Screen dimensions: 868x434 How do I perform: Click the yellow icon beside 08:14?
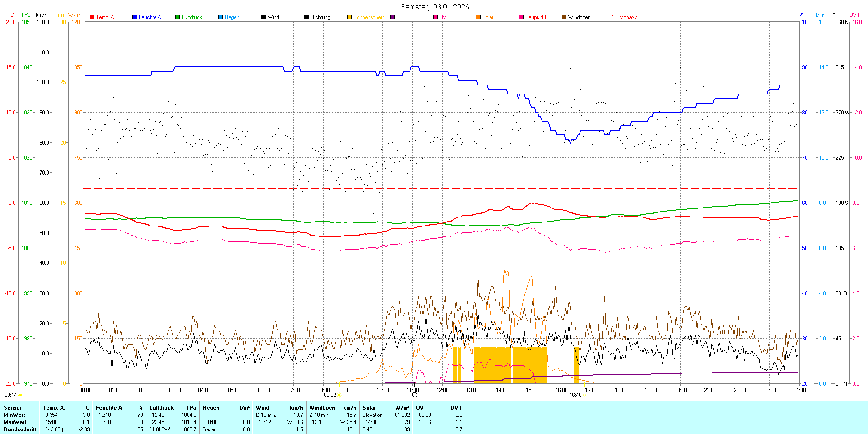20,395
